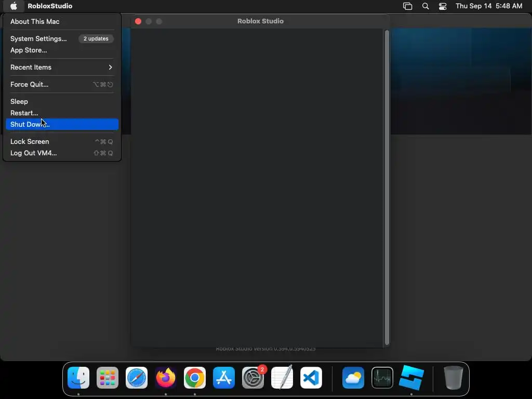
Task: Select Sleep in Apple menu
Action: tap(62, 101)
